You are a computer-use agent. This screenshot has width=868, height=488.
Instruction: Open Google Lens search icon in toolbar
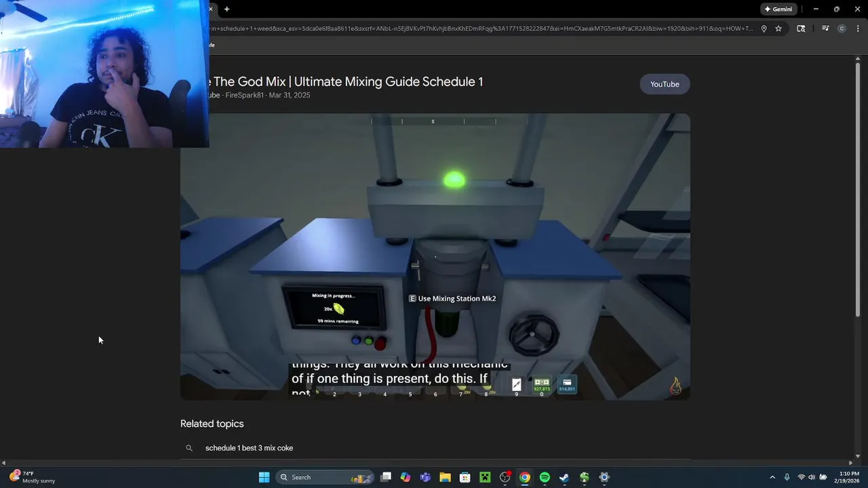801,28
